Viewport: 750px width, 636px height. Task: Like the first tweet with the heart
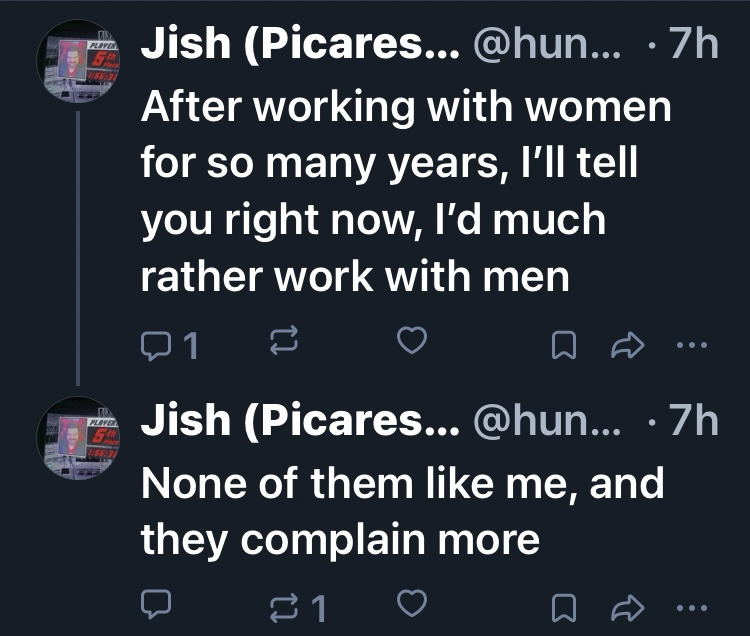(411, 343)
